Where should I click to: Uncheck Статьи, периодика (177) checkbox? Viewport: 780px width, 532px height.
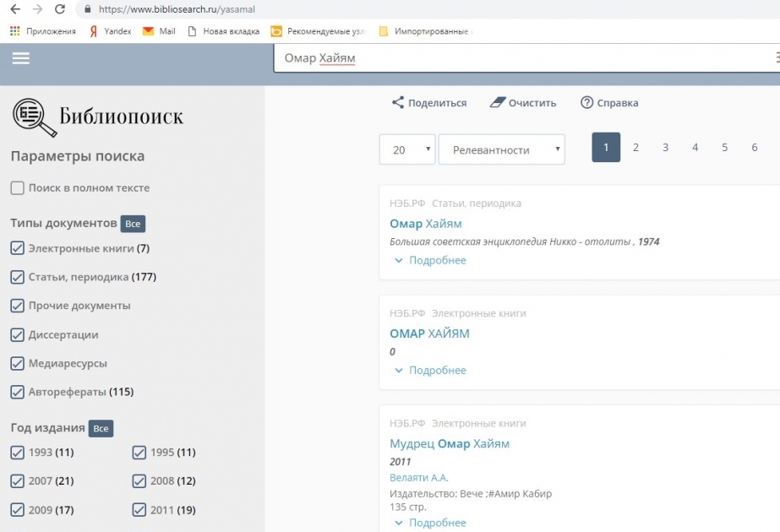pos(18,277)
